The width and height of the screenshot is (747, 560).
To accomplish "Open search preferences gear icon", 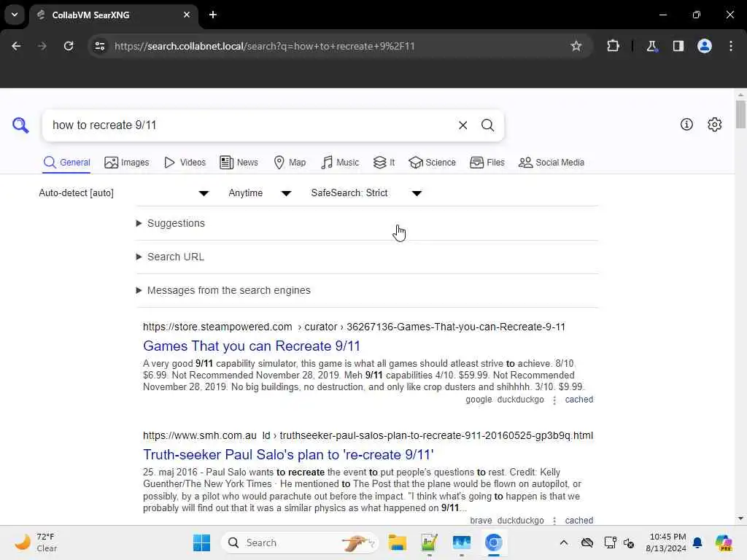I will [715, 124].
